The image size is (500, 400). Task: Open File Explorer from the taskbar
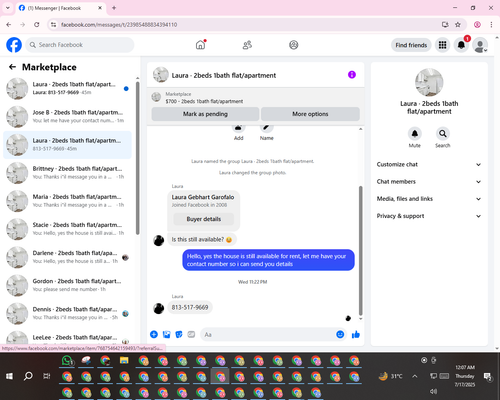(124, 360)
